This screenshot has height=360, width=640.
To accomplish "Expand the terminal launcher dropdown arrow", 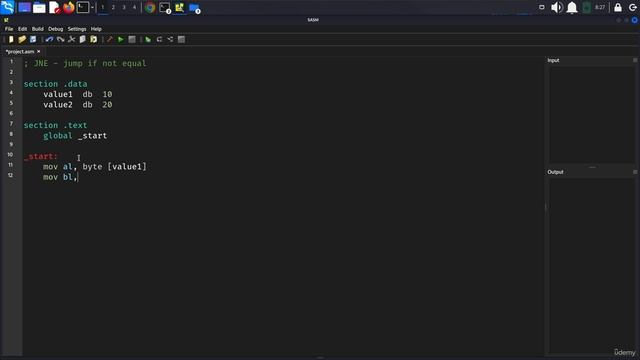I will [92, 7].
